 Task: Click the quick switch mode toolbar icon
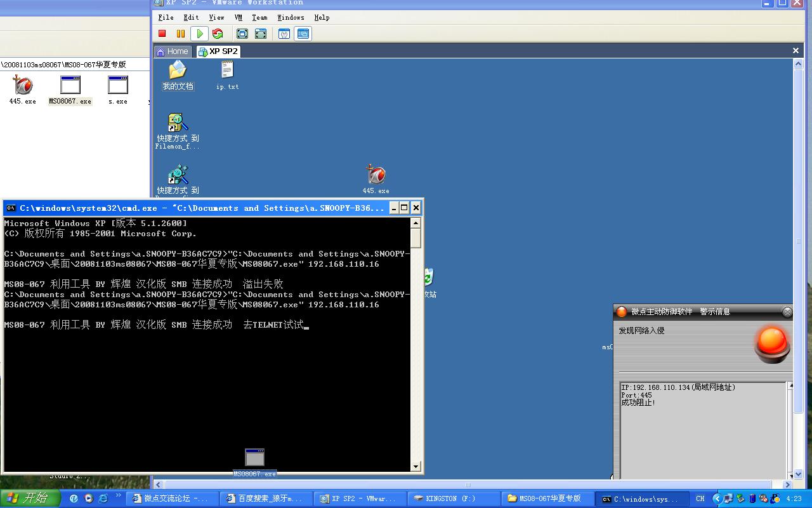pyautogui.click(x=261, y=34)
